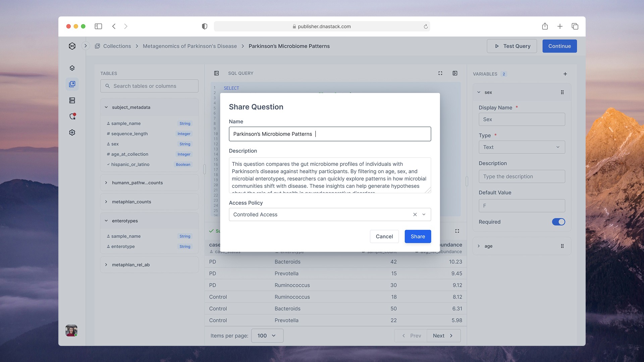Reload the page in address bar
644x362 pixels.
tap(426, 26)
